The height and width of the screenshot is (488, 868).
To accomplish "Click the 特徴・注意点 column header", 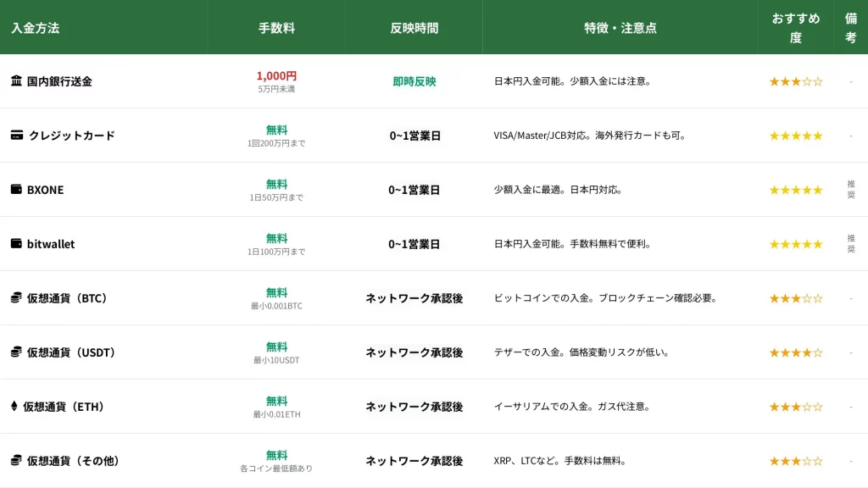I will pyautogui.click(x=620, y=28).
